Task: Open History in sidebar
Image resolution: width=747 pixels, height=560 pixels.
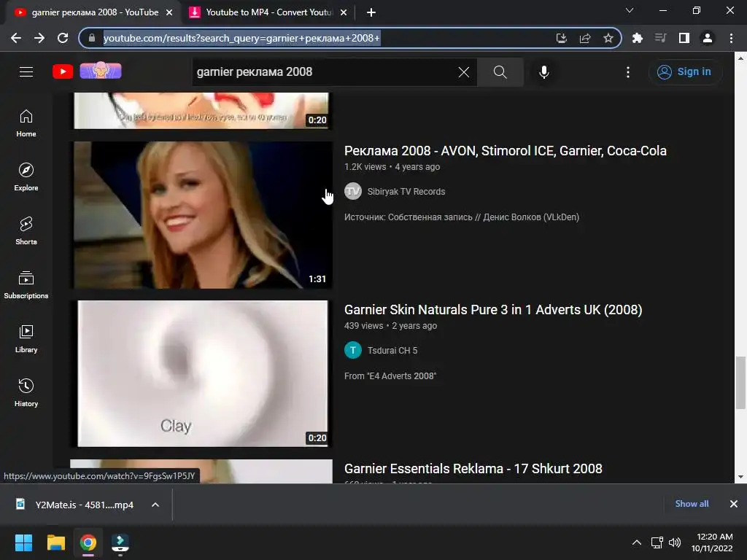Action: point(26,392)
